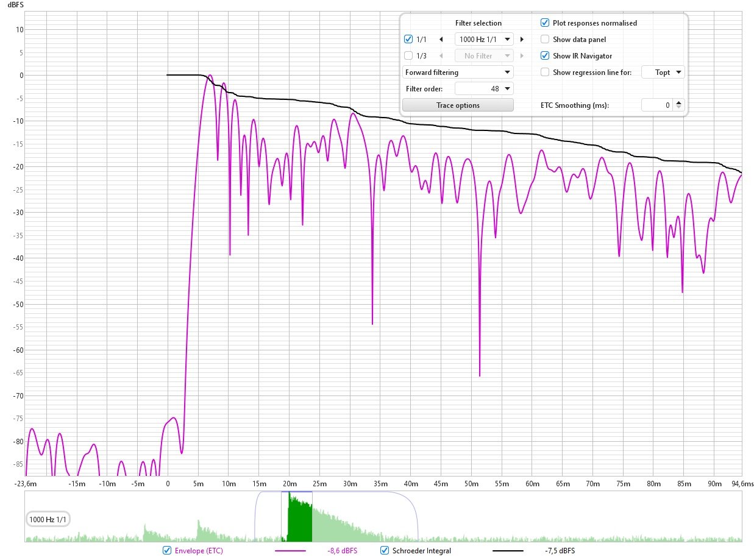Screen dimensions: 754x560
Task: Open the Topt regression parameter dropdown
Action: tap(663, 73)
